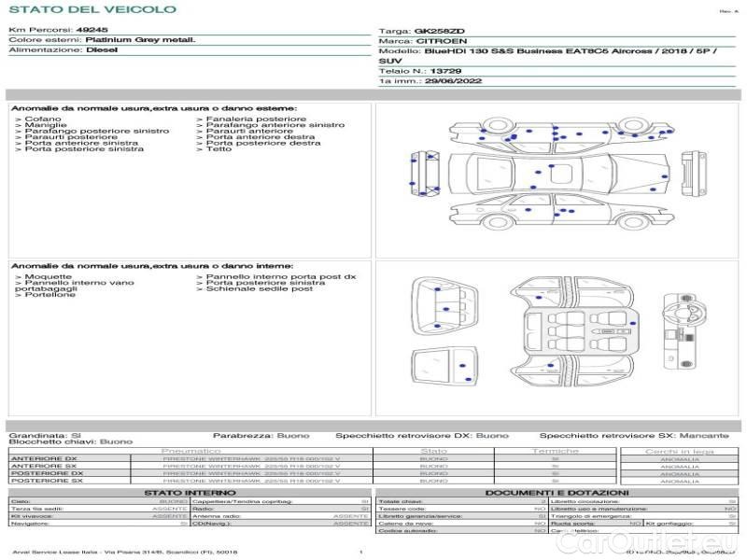Click the Targa plate number field
The height and width of the screenshot is (560, 747).
(x=439, y=31)
